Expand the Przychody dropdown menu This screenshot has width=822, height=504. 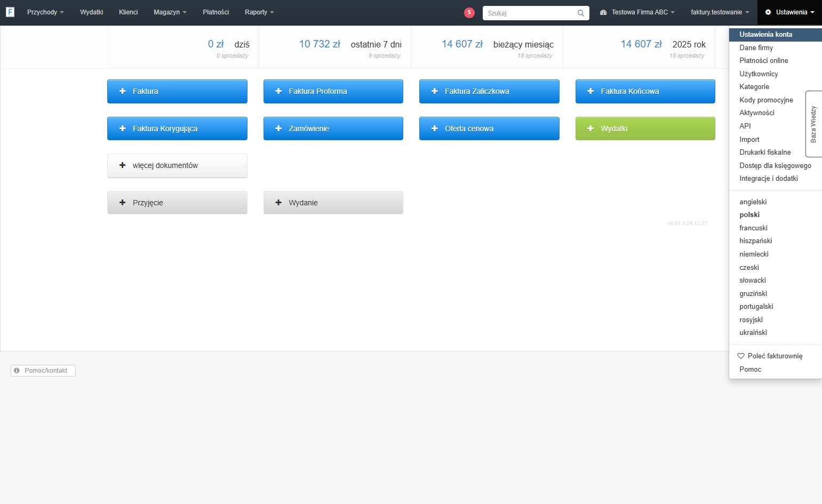pos(45,12)
